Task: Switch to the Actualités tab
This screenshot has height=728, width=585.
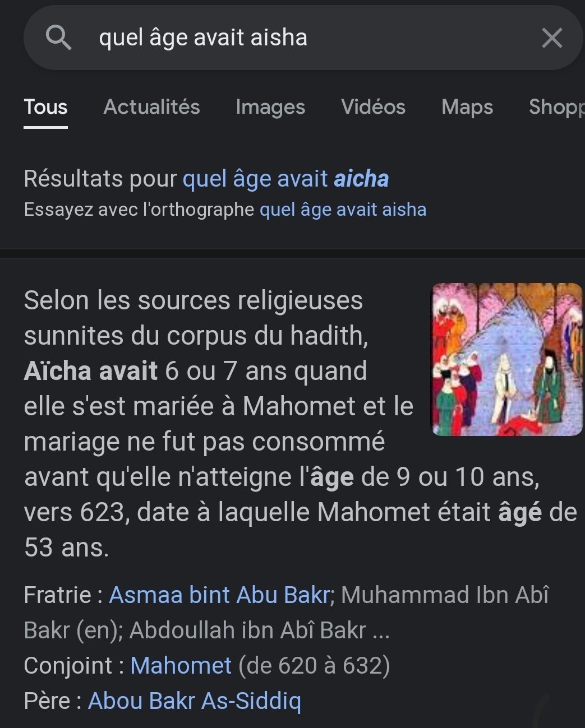Action: [x=151, y=107]
